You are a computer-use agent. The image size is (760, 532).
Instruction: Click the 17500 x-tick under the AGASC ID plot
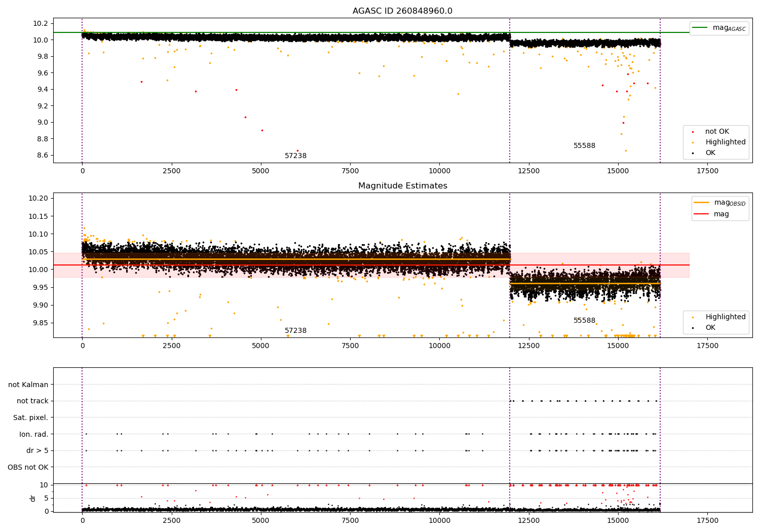click(707, 171)
